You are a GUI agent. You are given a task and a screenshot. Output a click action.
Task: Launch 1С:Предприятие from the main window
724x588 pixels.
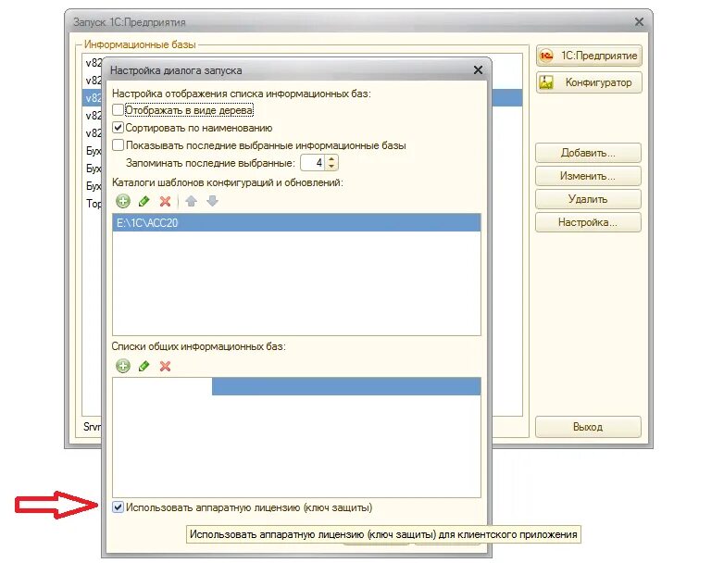tap(589, 56)
